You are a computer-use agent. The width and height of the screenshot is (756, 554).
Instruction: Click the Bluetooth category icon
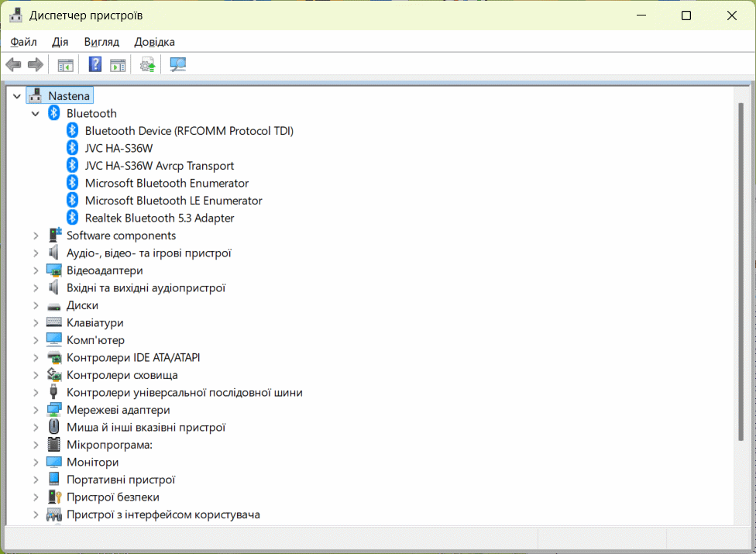(x=53, y=113)
